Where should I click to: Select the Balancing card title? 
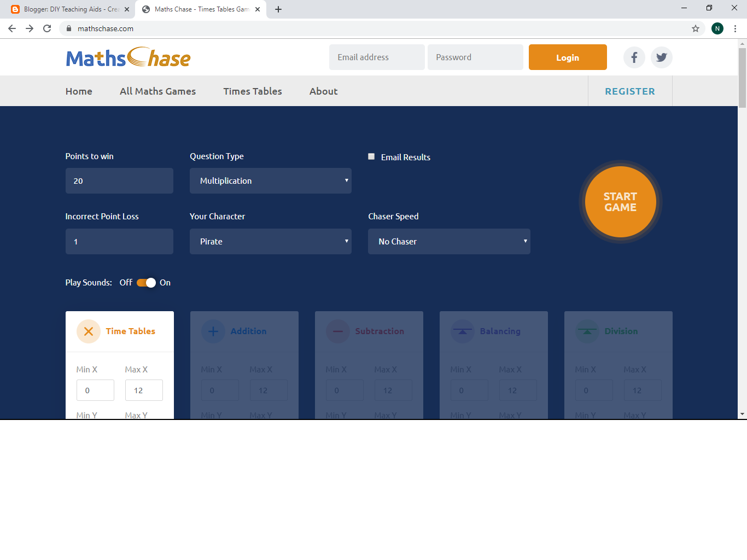500,331
